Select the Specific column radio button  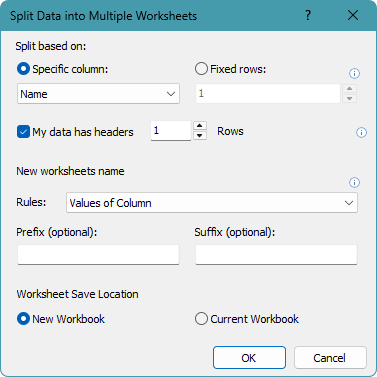click(23, 69)
